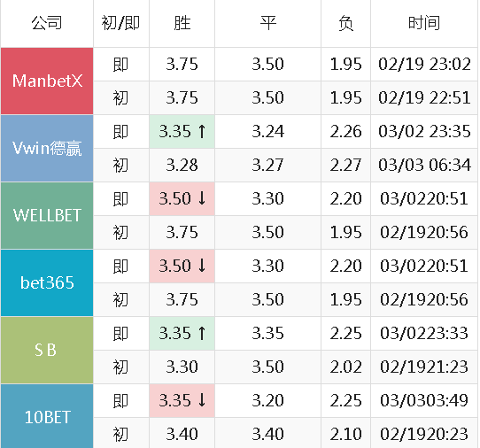The image size is (480, 448).
Task: Click the 平 column header
Action: [267, 23]
